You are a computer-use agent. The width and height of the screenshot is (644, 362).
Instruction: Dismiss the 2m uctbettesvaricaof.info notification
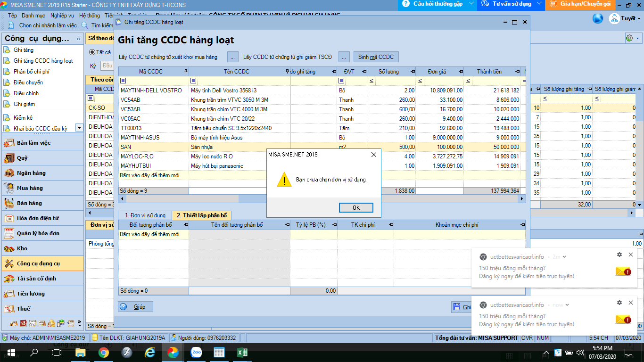[x=631, y=255]
